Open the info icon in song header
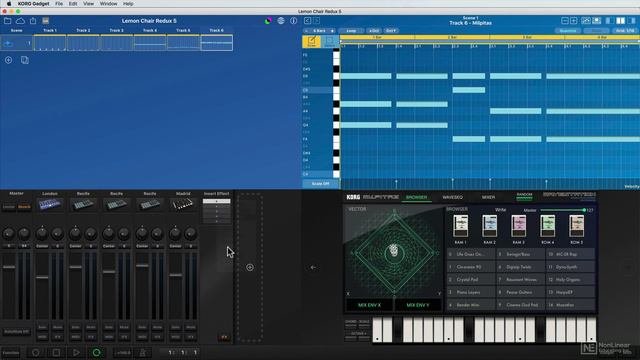The height and width of the screenshot is (360, 640). [293, 21]
